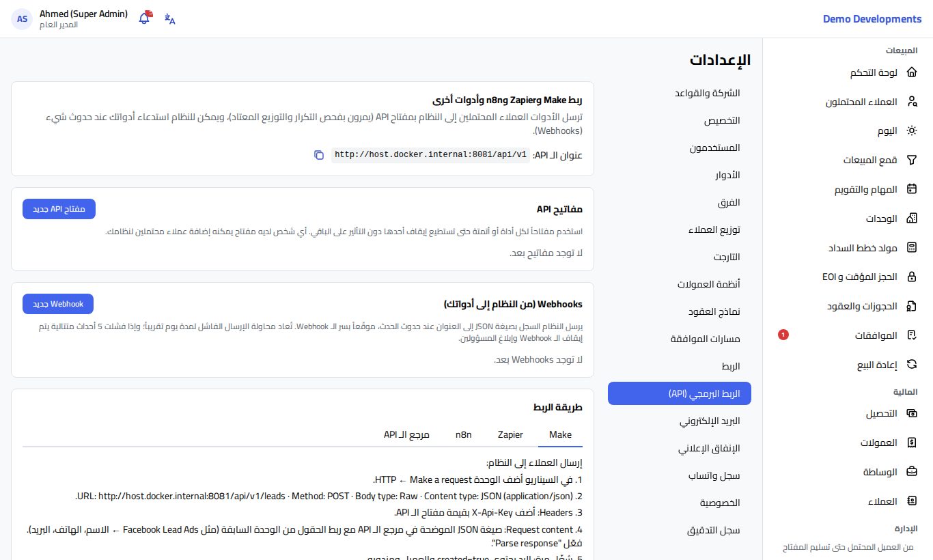The height and width of the screenshot is (560, 933).
Task: Select المستخدمون in settings menu
Action: click(679, 148)
